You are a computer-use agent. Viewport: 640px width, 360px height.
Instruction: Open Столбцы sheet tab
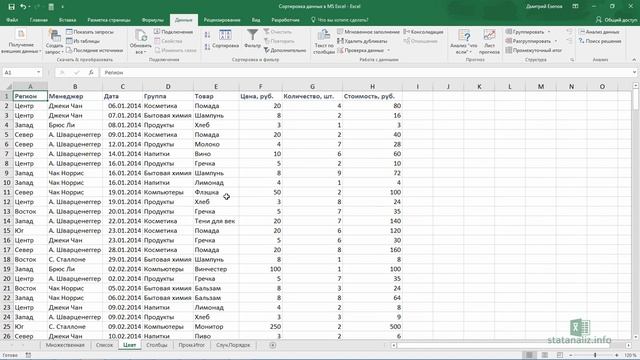(x=157, y=345)
